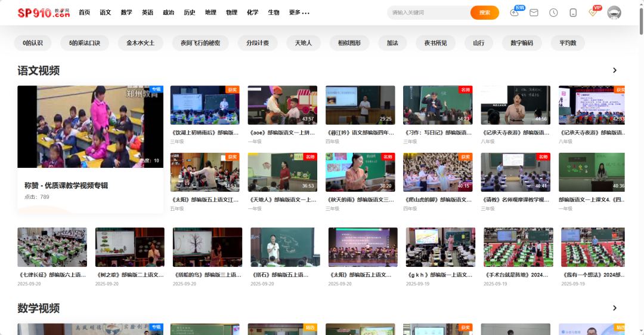Open viewing history clock icon
The height and width of the screenshot is (335, 644).
click(x=553, y=13)
